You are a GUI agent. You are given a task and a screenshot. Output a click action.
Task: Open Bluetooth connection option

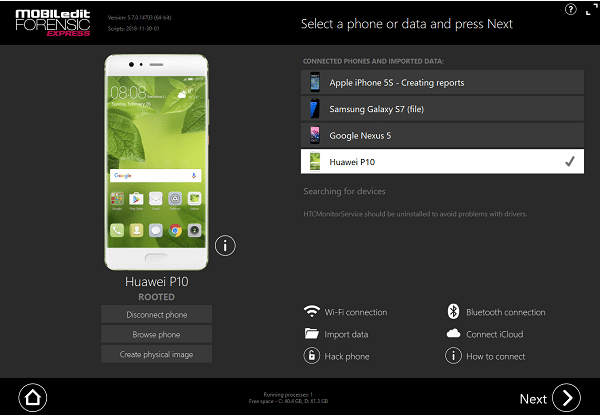(x=505, y=312)
